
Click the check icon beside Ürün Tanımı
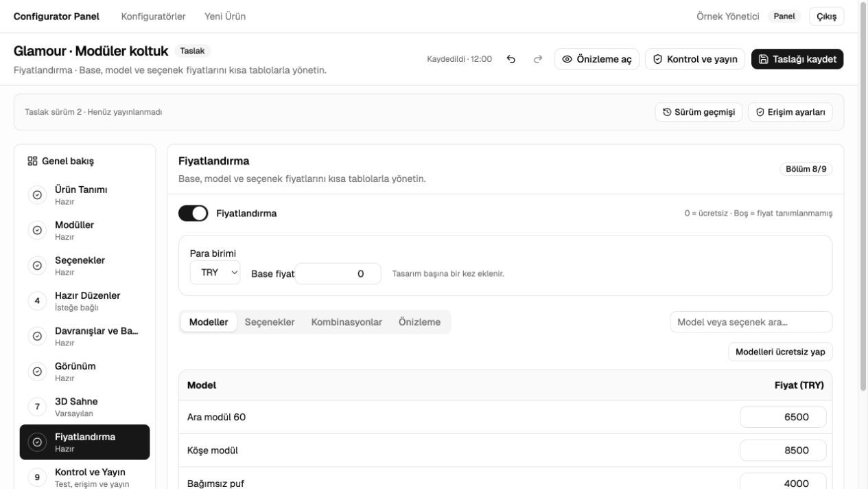click(x=37, y=195)
